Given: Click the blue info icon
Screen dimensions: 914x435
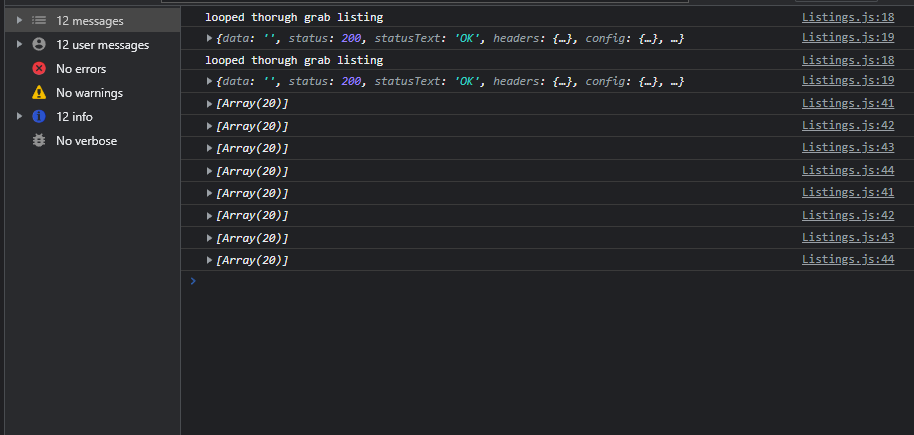Looking at the screenshot, I should 39,117.
